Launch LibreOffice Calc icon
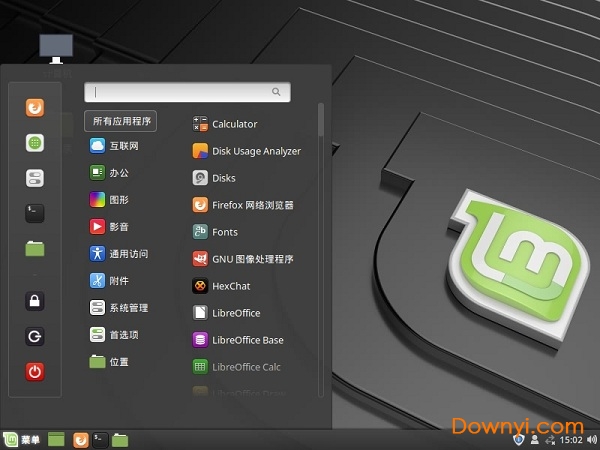This screenshot has width=600, height=450. click(x=200, y=367)
